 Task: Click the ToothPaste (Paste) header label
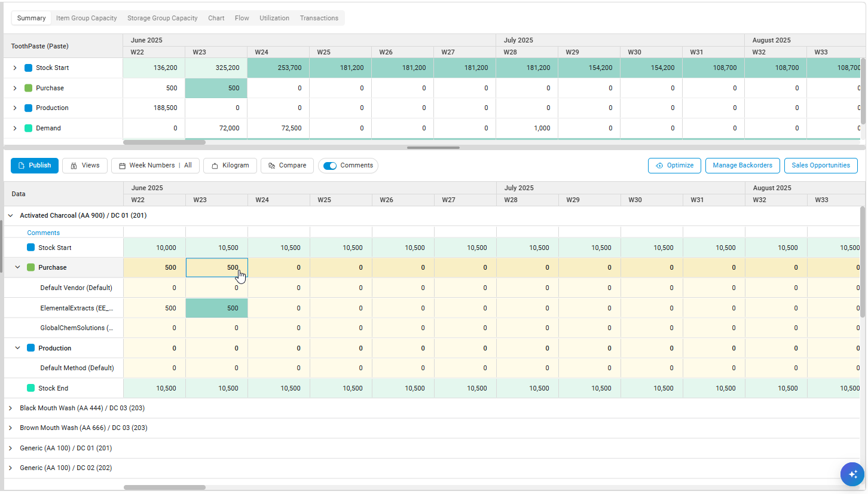pyautogui.click(x=39, y=46)
